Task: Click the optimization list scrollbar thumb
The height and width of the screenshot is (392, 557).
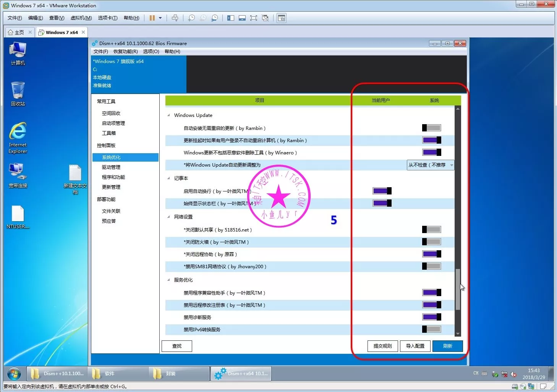Action: [458, 289]
